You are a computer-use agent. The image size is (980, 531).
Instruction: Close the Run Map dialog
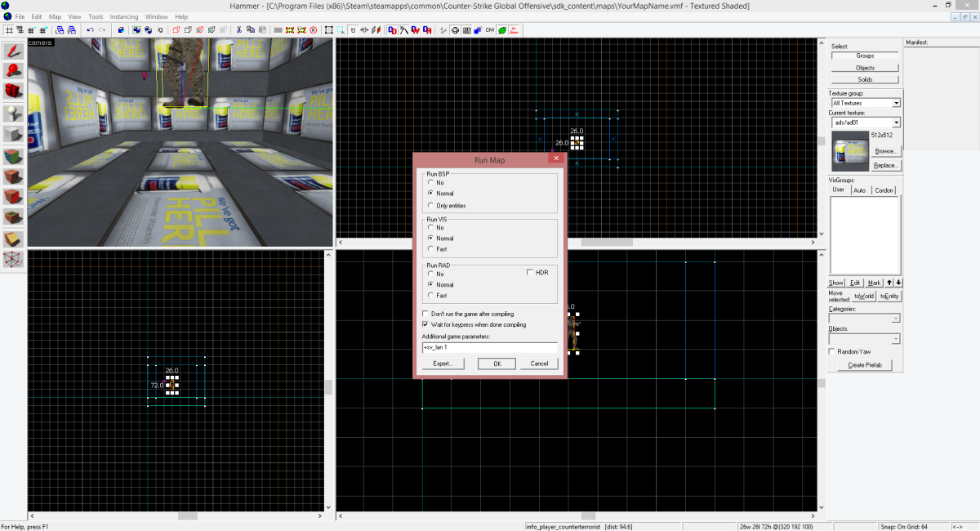pos(556,159)
